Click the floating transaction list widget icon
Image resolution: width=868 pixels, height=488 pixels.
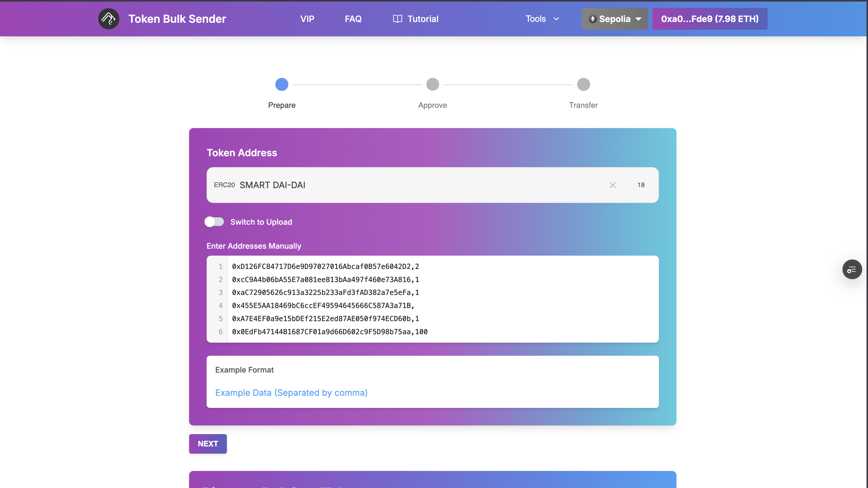[x=852, y=269]
